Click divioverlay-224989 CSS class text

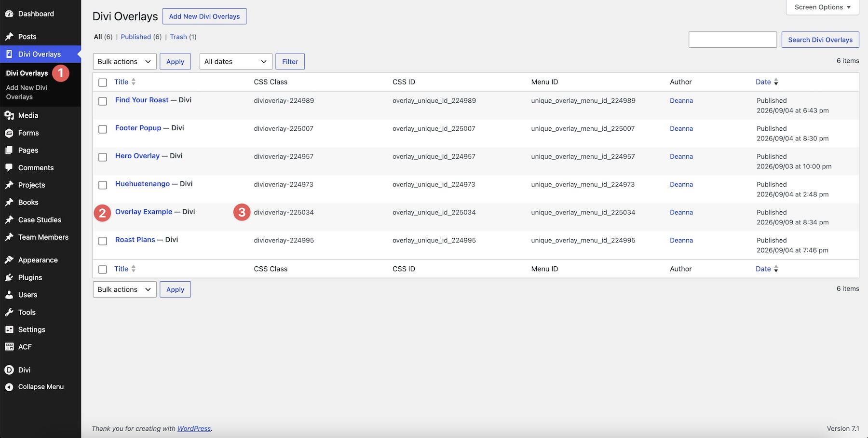coord(284,100)
